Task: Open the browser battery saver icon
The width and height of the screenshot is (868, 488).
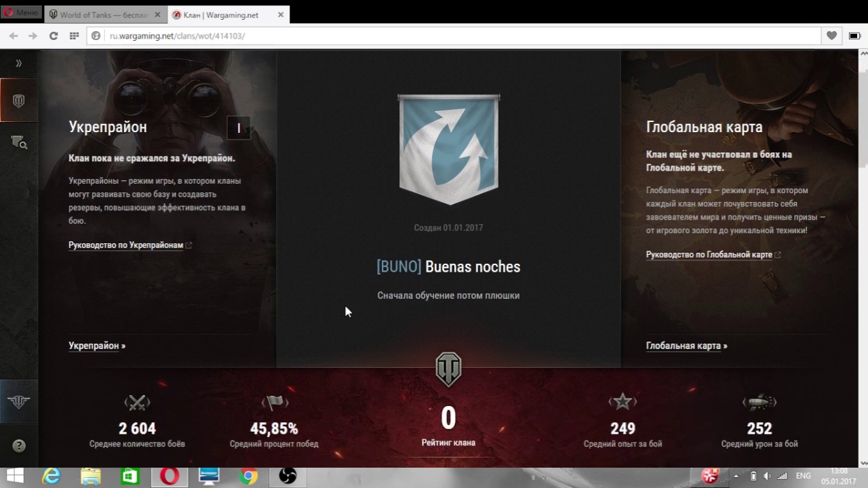Action: (853, 36)
